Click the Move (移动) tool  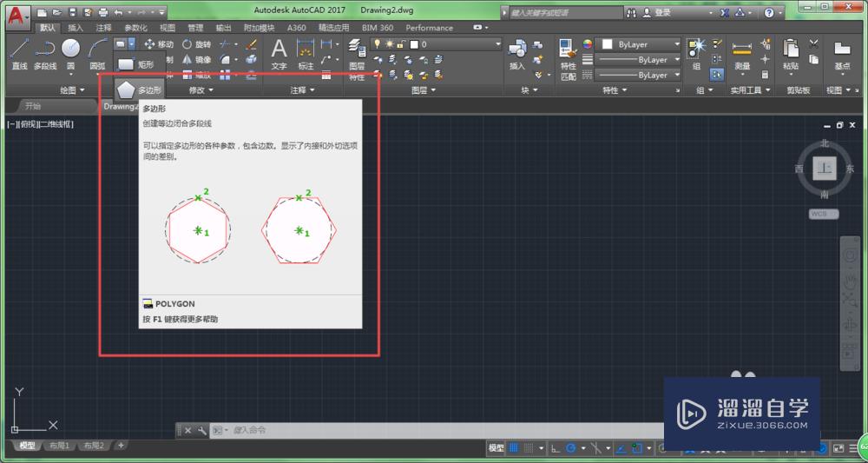159,44
